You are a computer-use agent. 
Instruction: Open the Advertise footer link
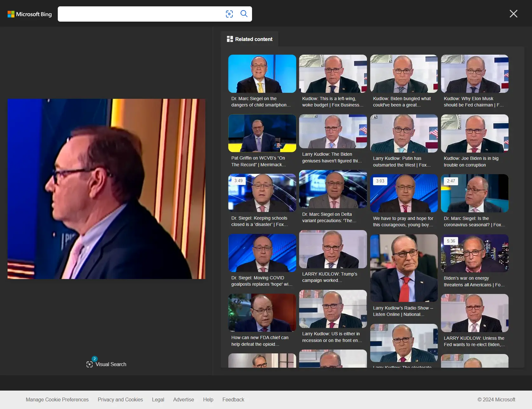[x=183, y=399]
